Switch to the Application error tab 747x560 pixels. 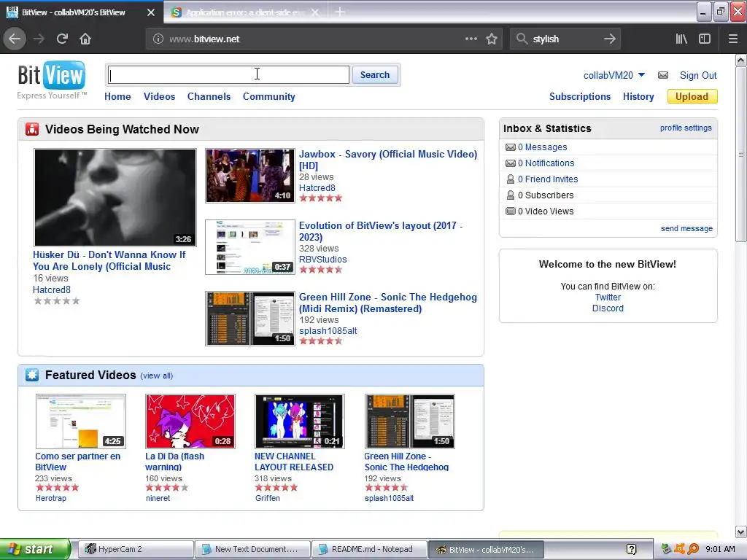[x=244, y=12]
